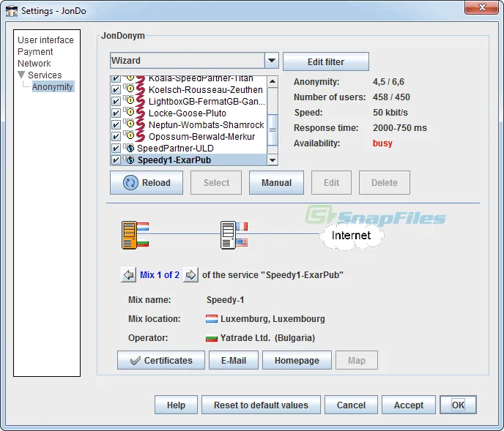Toggle checkbox for Koelsch-Rousseau-Zeuthen
The image size is (504, 431).
(116, 90)
